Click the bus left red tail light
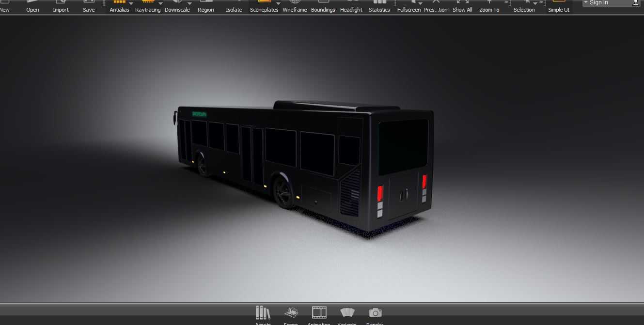The height and width of the screenshot is (325, 644). click(x=380, y=193)
